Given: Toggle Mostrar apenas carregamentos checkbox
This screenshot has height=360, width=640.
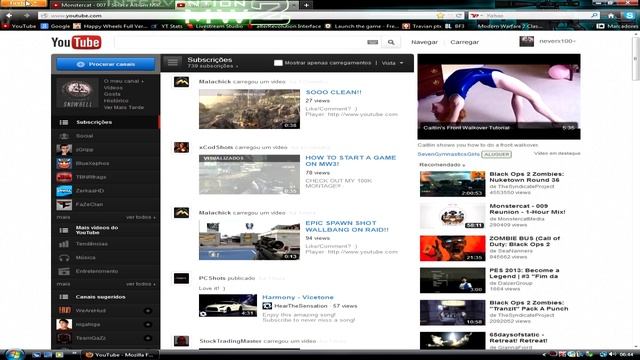Looking at the screenshot, I should tap(278, 63).
